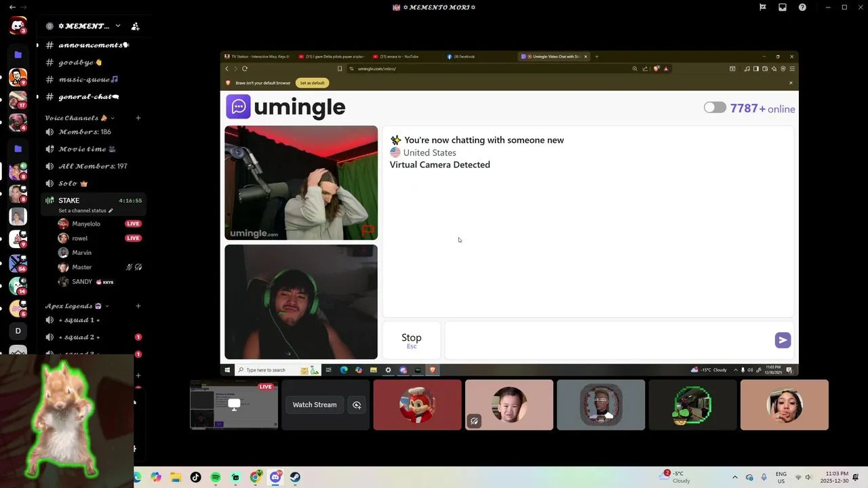Screen dimensions: 868x488
Task: Open volume control in system tray
Action: (808, 477)
